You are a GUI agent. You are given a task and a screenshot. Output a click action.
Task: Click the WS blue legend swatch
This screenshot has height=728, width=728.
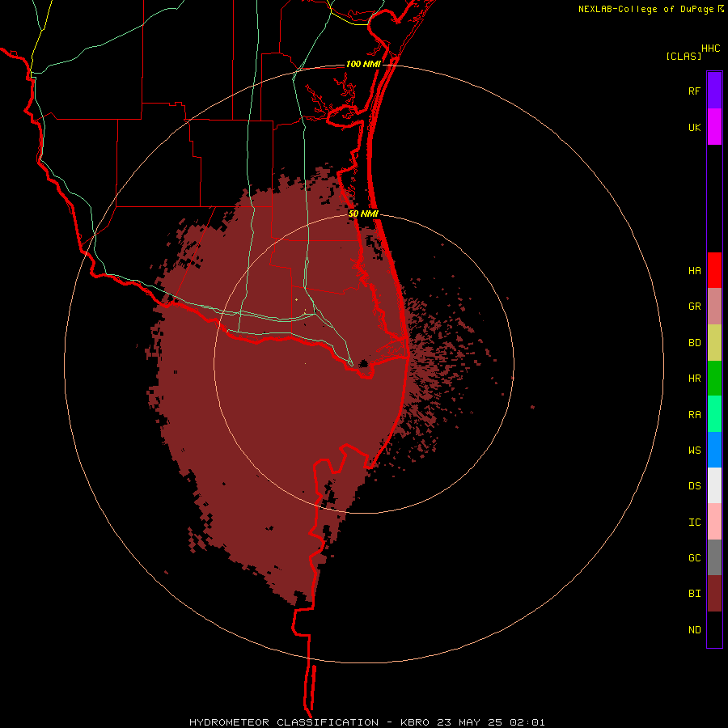coord(714,450)
